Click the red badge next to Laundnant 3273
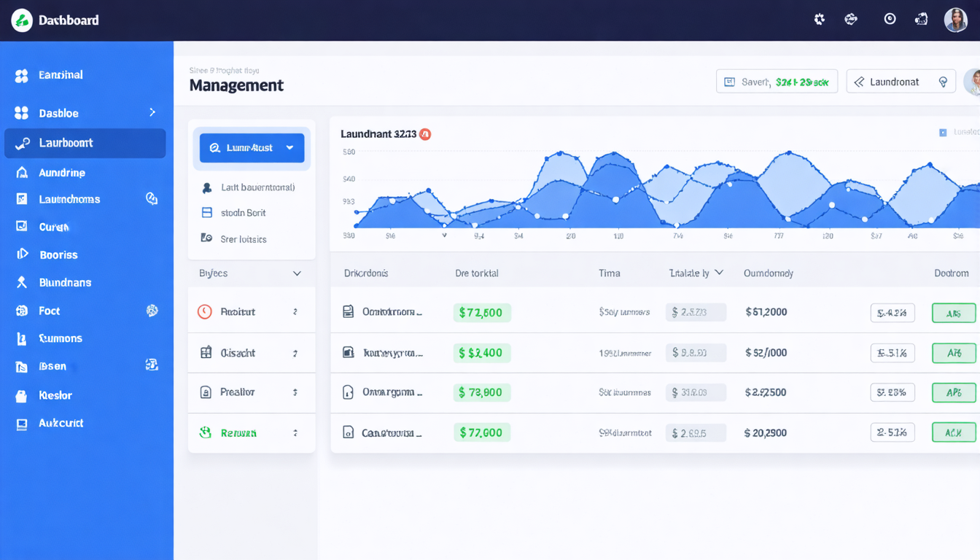980x560 pixels. [x=425, y=134]
